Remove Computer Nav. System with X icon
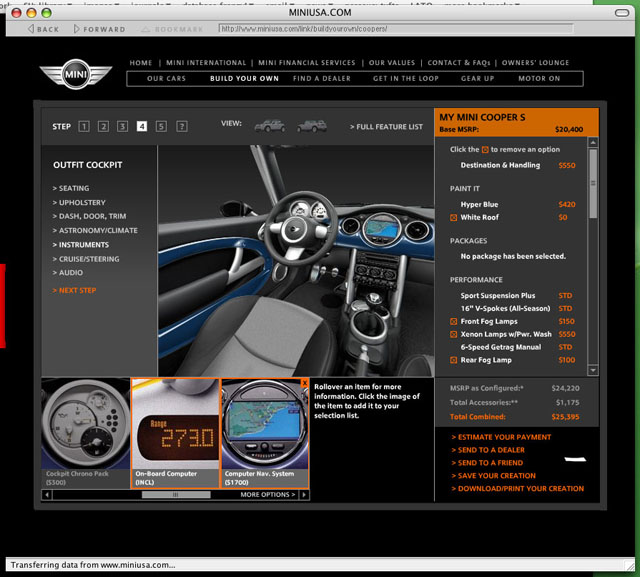 [304, 383]
